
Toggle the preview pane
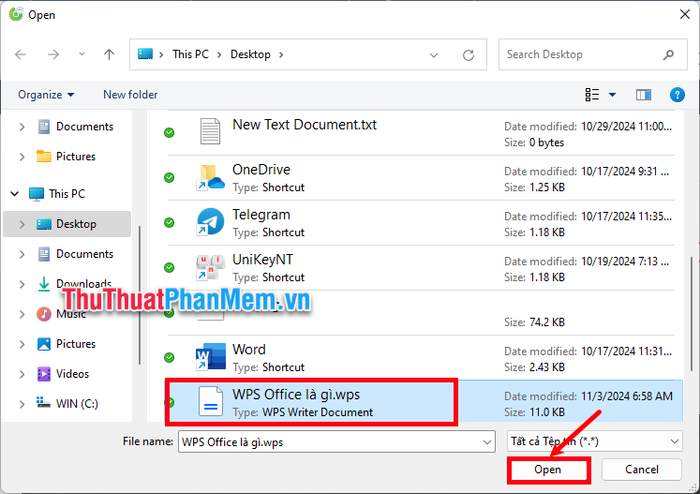[x=643, y=95]
